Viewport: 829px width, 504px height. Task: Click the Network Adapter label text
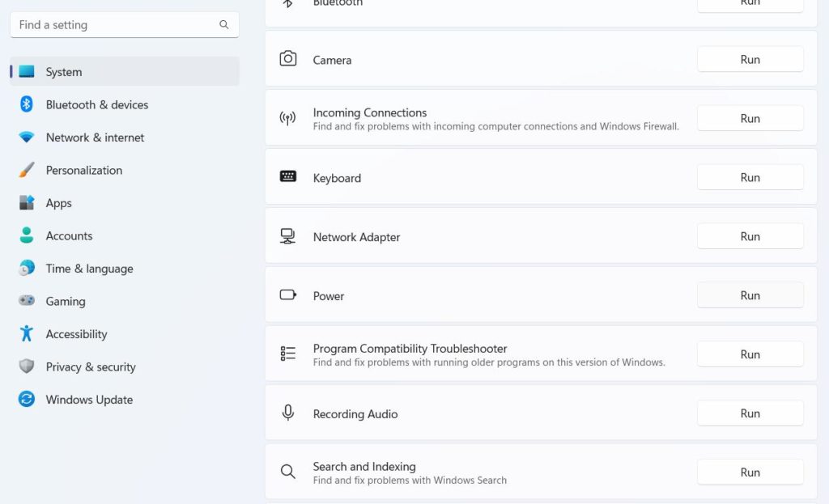(x=356, y=237)
